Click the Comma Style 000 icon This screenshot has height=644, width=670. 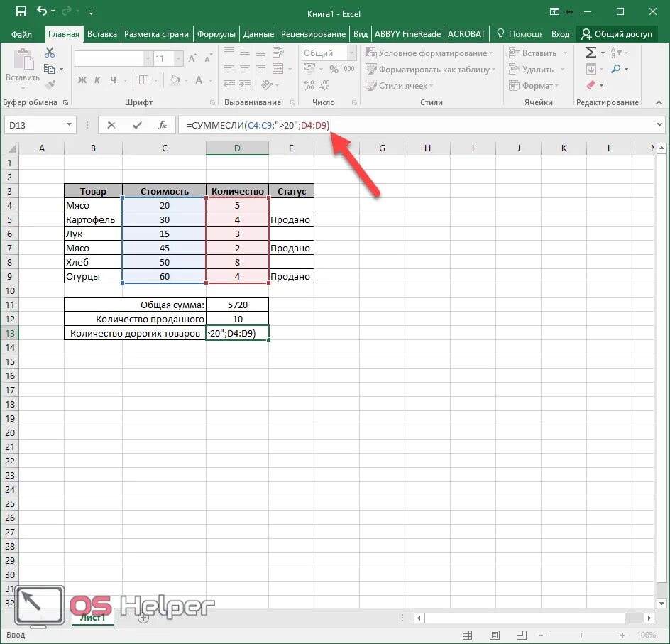click(x=349, y=70)
